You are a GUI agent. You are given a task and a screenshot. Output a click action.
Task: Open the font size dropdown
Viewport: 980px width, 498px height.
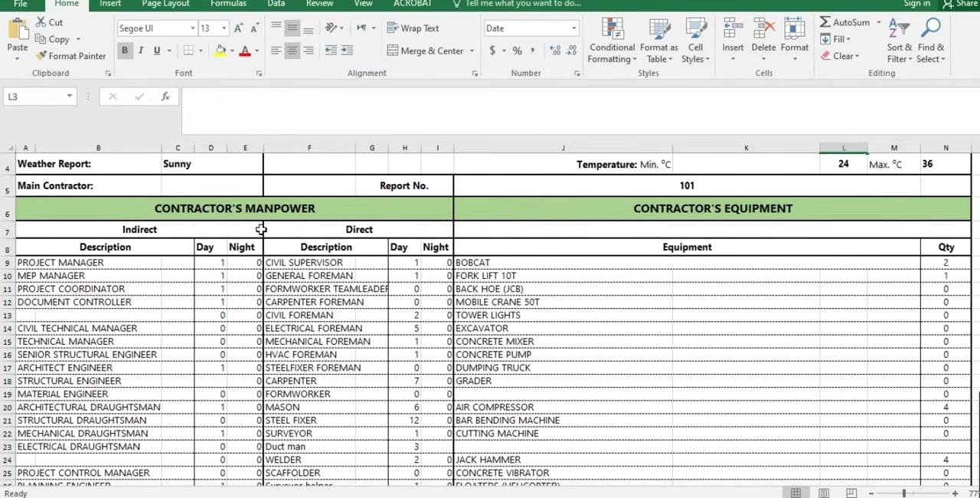(224, 28)
